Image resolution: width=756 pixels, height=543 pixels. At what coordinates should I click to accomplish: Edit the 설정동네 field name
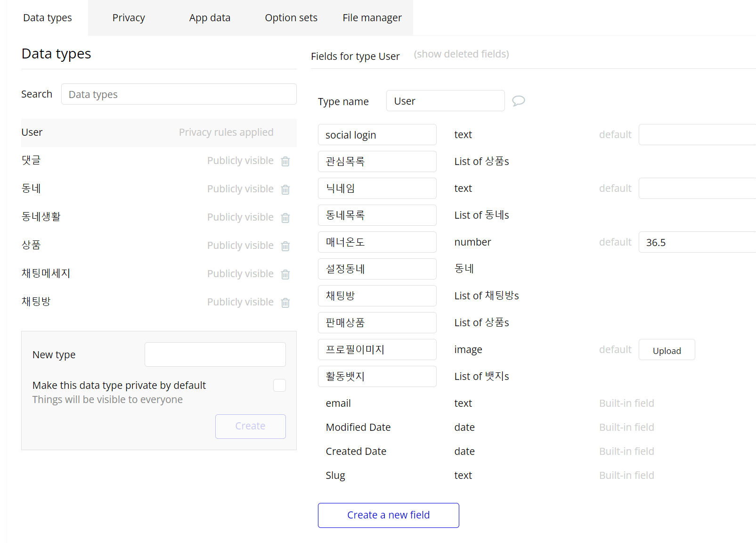[x=377, y=269]
